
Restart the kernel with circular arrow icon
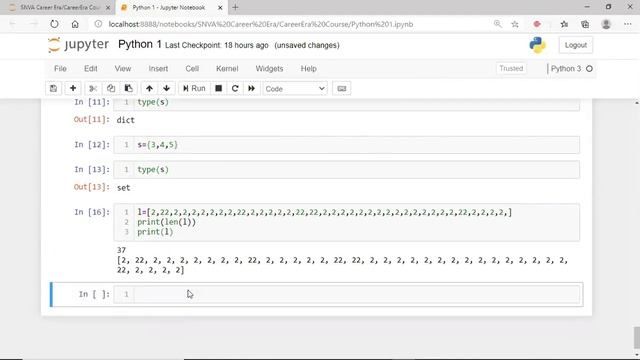[235, 89]
